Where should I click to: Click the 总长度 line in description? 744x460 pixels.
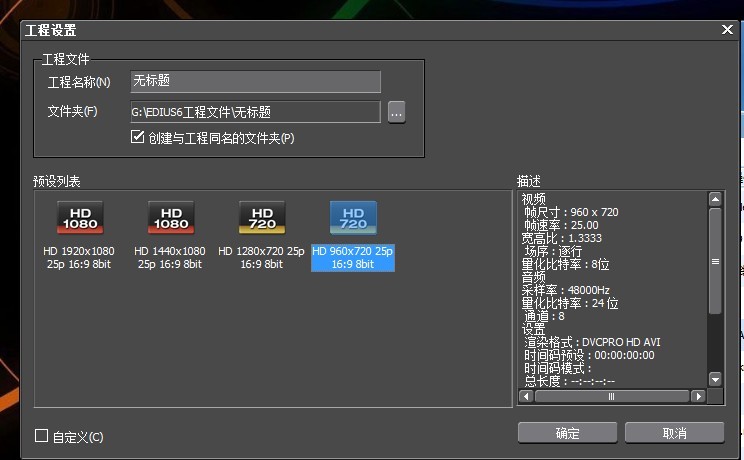569,381
